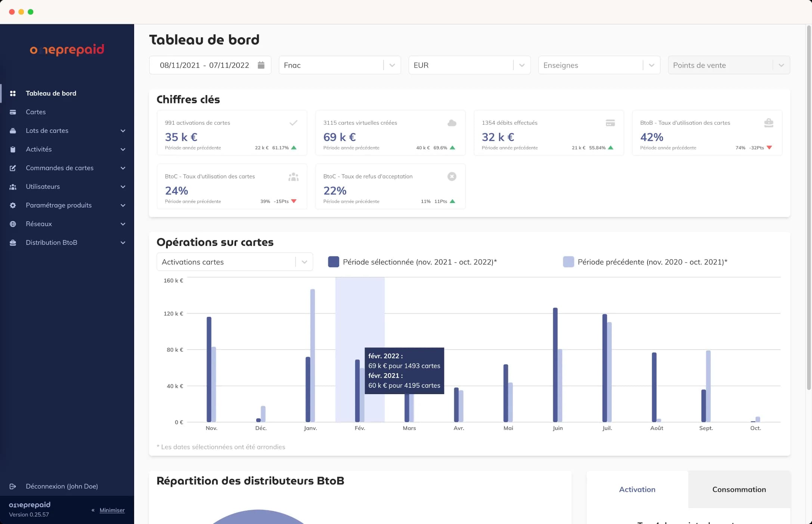This screenshot has height=524, width=812.
Task: Toggle Période précédente legend swatch
Action: click(568, 262)
